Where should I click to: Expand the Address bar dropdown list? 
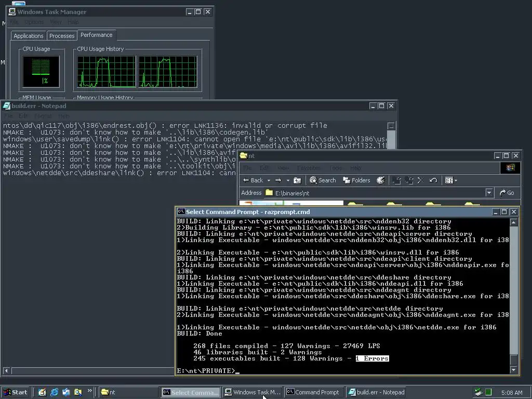(489, 193)
